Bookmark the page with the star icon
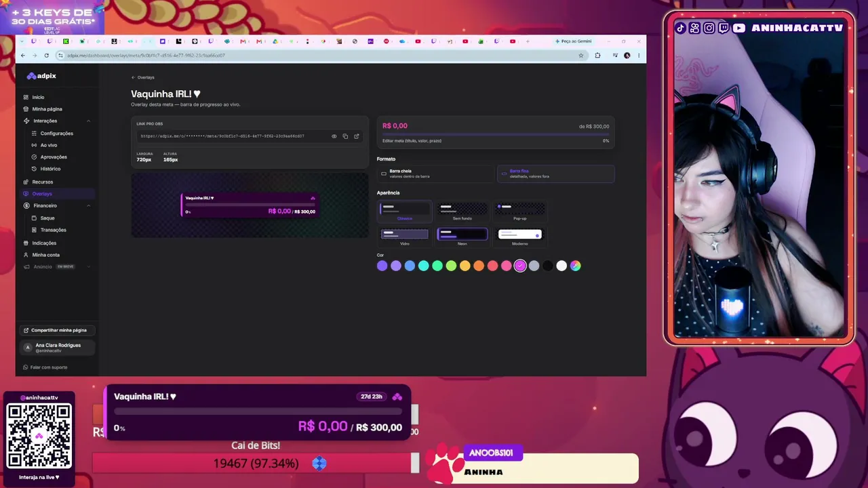Screen dimensions: 868x488 tap(580, 56)
